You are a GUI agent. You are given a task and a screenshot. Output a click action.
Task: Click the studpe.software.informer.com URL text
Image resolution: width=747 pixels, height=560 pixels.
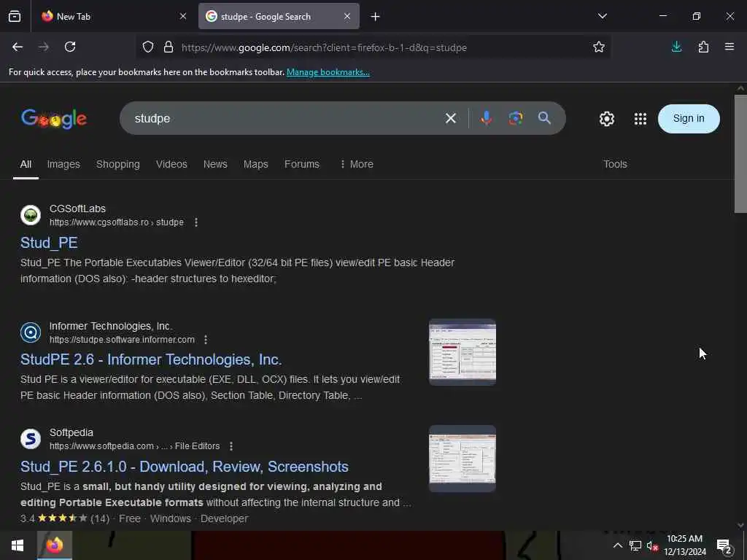point(122,340)
